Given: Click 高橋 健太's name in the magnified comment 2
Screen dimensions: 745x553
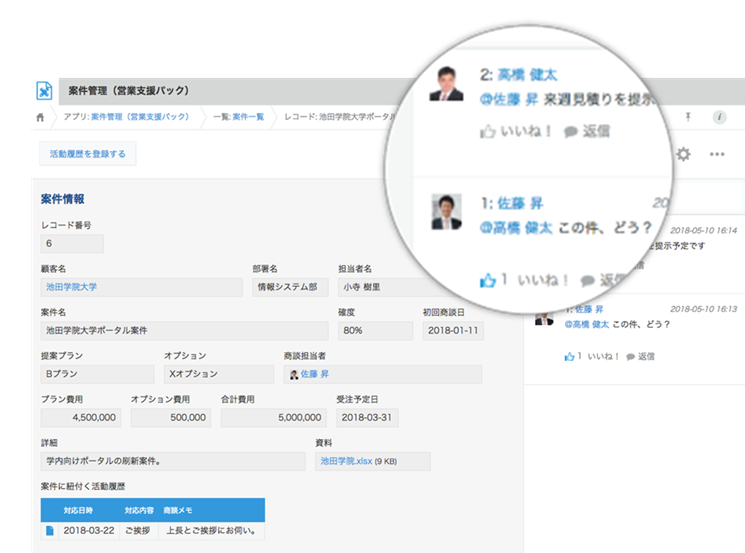Looking at the screenshot, I should (527, 75).
